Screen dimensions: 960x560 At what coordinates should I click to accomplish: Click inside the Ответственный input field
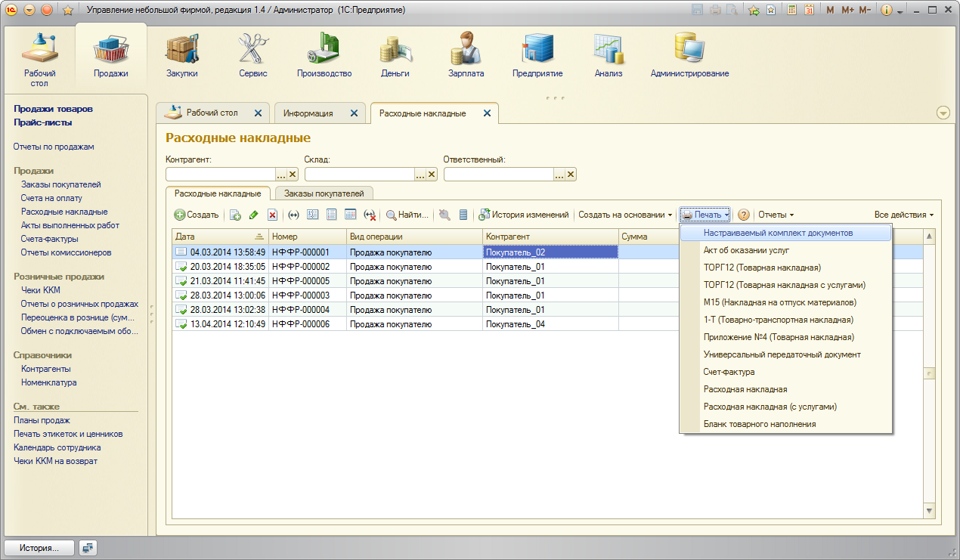(x=498, y=175)
